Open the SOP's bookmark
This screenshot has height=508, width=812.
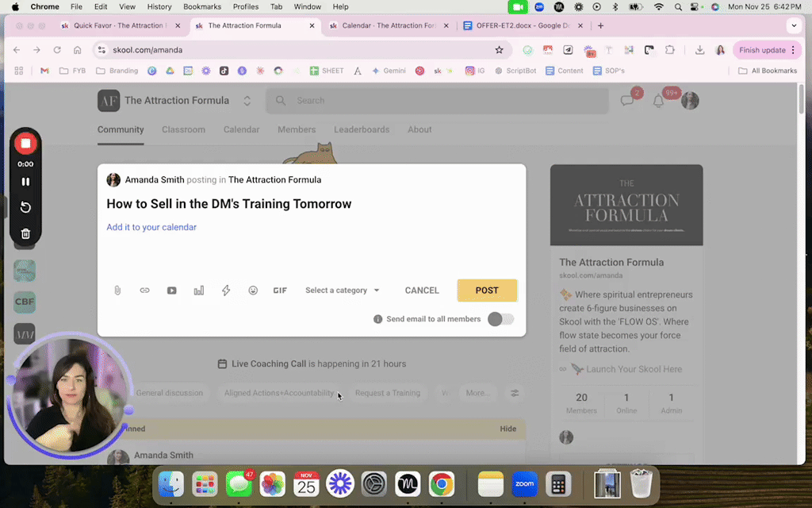coord(608,71)
